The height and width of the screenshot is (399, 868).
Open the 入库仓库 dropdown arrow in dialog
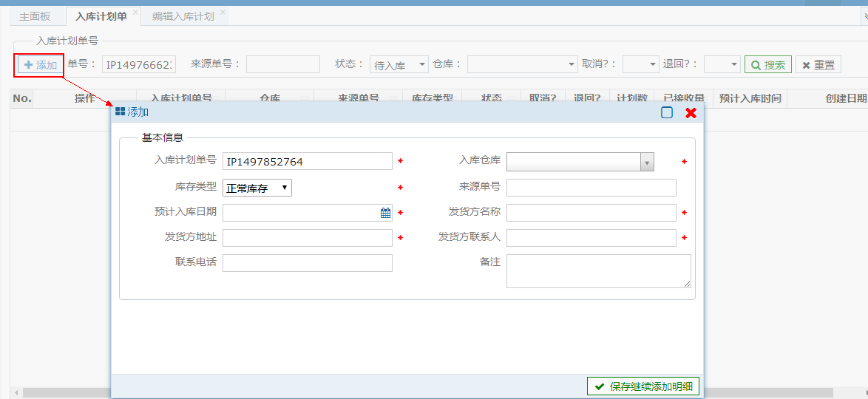pos(647,162)
